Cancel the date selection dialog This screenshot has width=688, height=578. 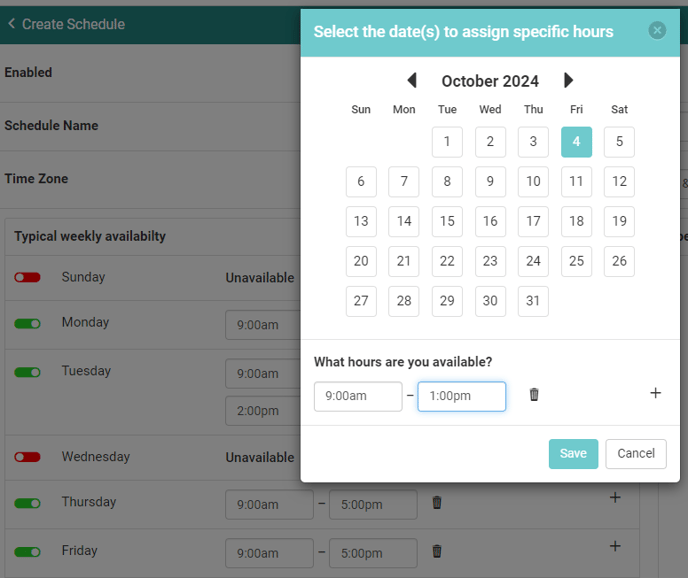635,453
